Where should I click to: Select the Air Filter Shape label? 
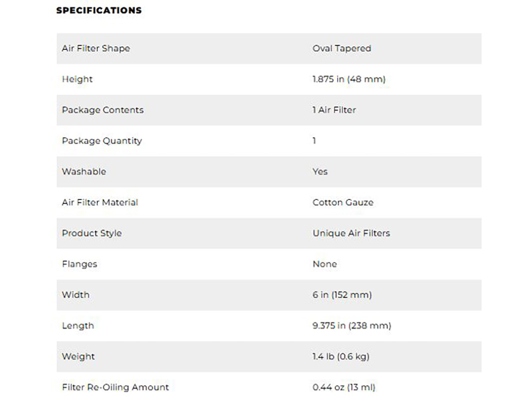point(96,48)
